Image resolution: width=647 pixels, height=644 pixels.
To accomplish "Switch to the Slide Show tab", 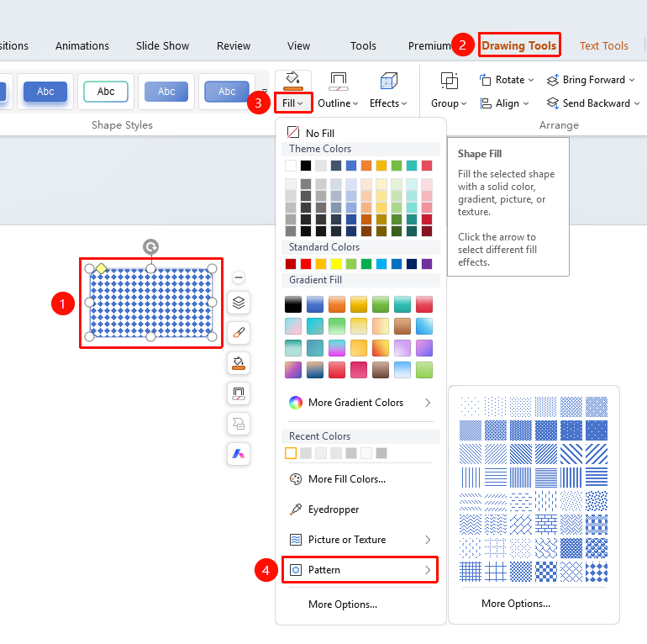I will [162, 46].
